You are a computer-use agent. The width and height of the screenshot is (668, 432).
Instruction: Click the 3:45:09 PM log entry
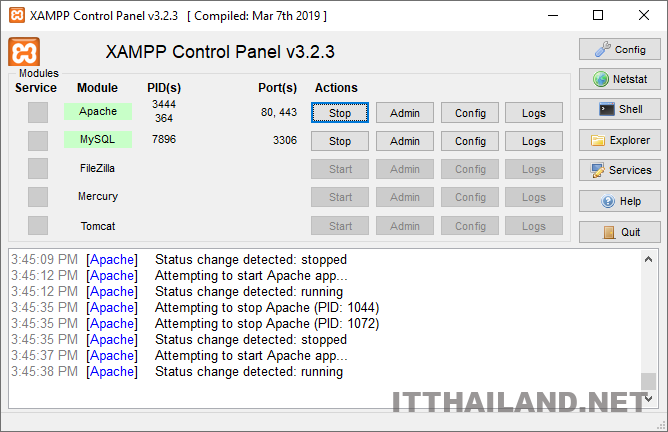point(179,259)
